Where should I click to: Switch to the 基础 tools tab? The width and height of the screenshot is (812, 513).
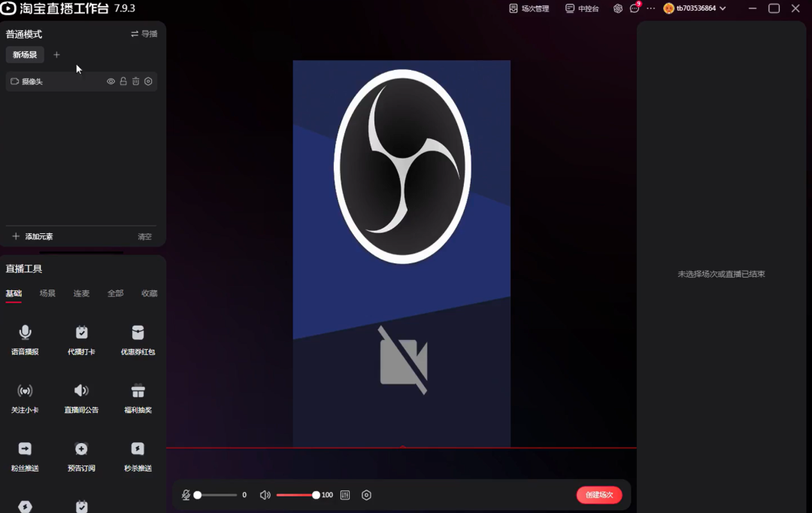tap(14, 293)
